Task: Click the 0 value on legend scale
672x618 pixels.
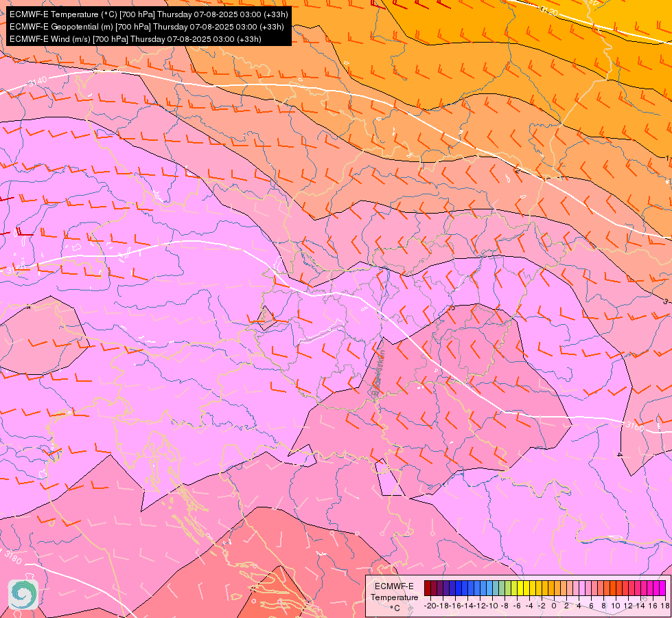Action: [x=554, y=606]
